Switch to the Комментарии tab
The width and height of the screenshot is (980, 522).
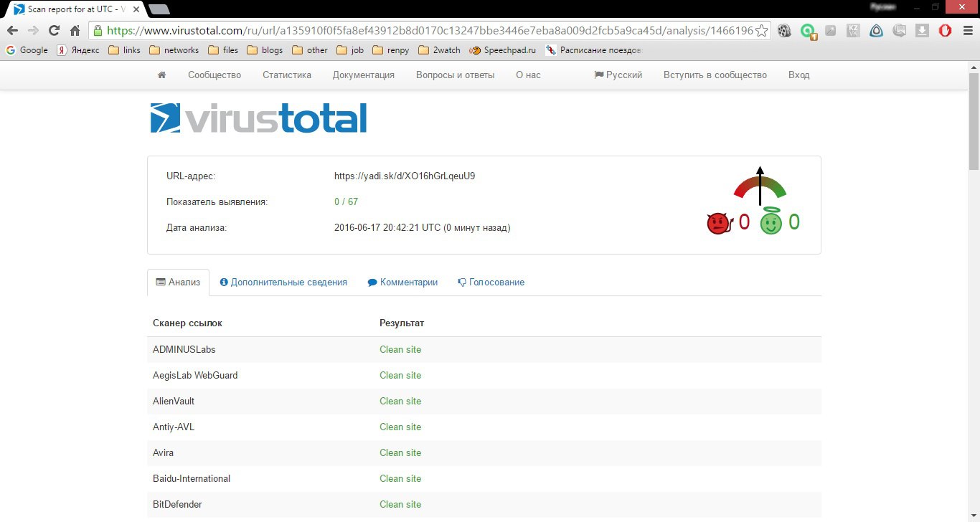click(x=402, y=282)
